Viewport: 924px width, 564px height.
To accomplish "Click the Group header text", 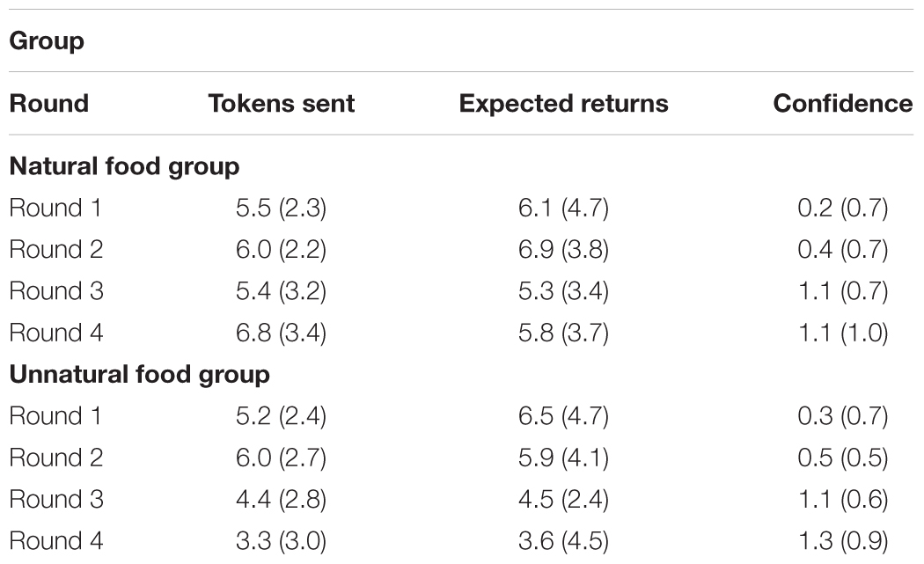I will tap(47, 41).
